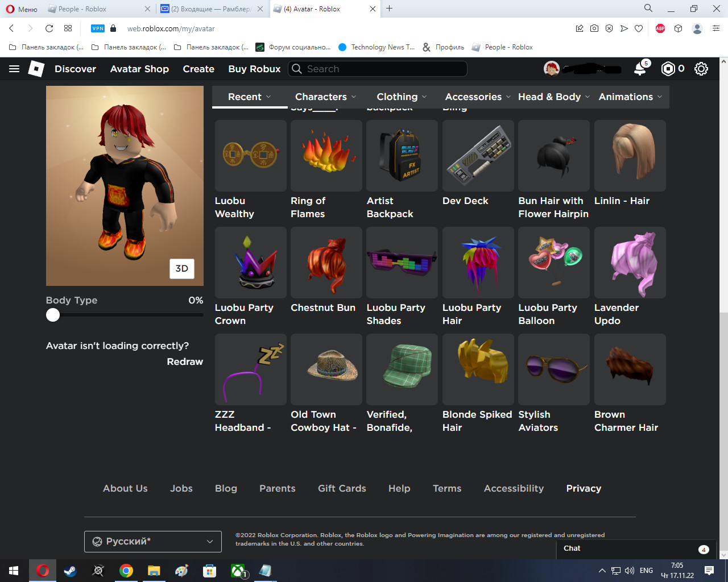
Task: Take a snapshot with camera icon
Action: pos(594,28)
